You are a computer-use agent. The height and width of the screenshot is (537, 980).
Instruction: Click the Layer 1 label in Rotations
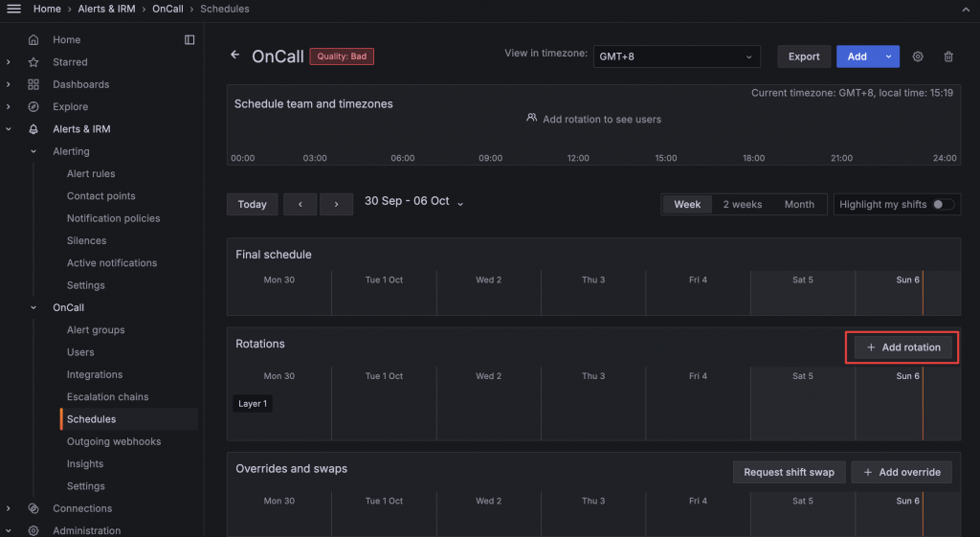coord(253,404)
